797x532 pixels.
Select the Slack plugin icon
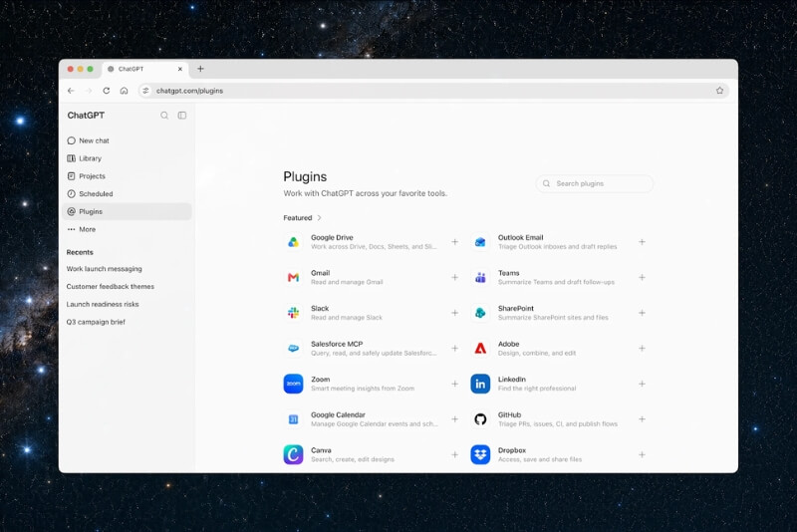tap(293, 313)
